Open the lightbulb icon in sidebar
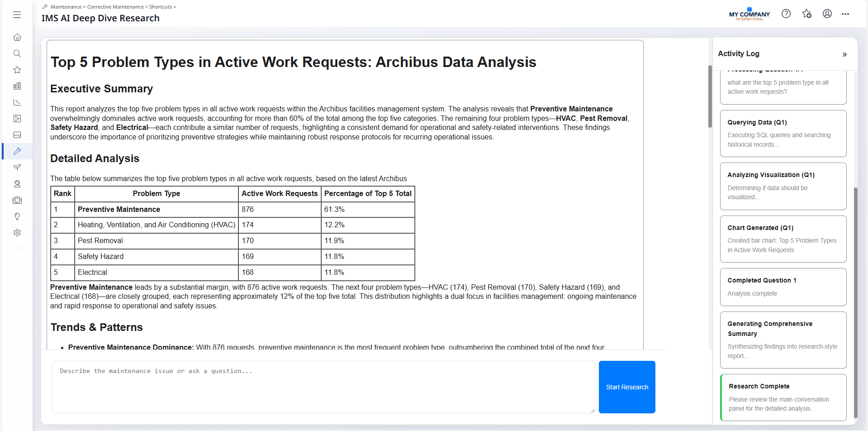 (17, 216)
